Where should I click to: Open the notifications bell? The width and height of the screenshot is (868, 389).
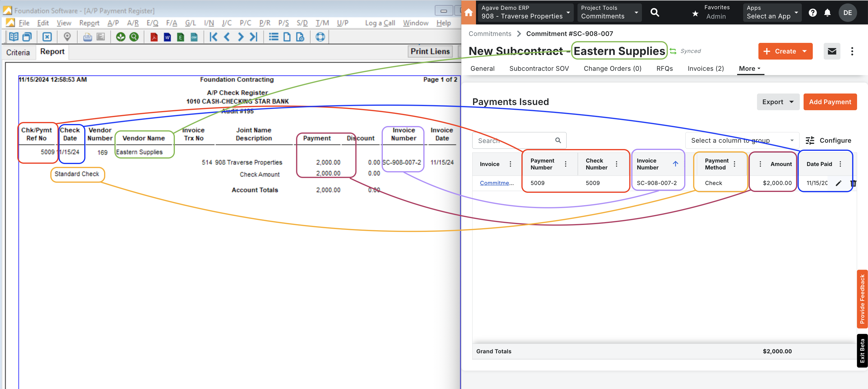827,13
